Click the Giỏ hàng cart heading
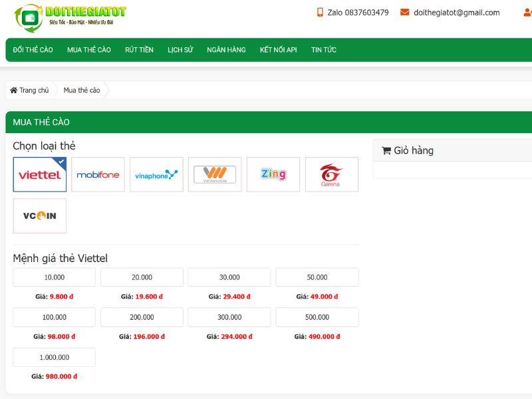This screenshot has width=532, height=399. point(414,151)
